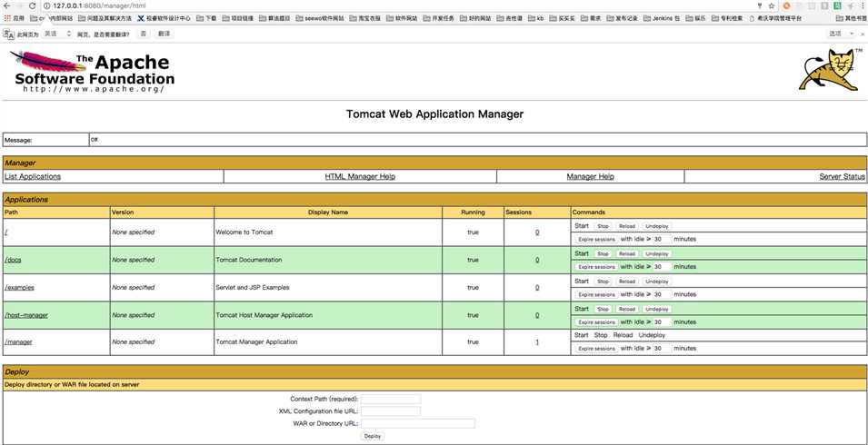Stop the /host-manager application
Image resolution: width=868 pixels, height=445 pixels.
click(603, 309)
